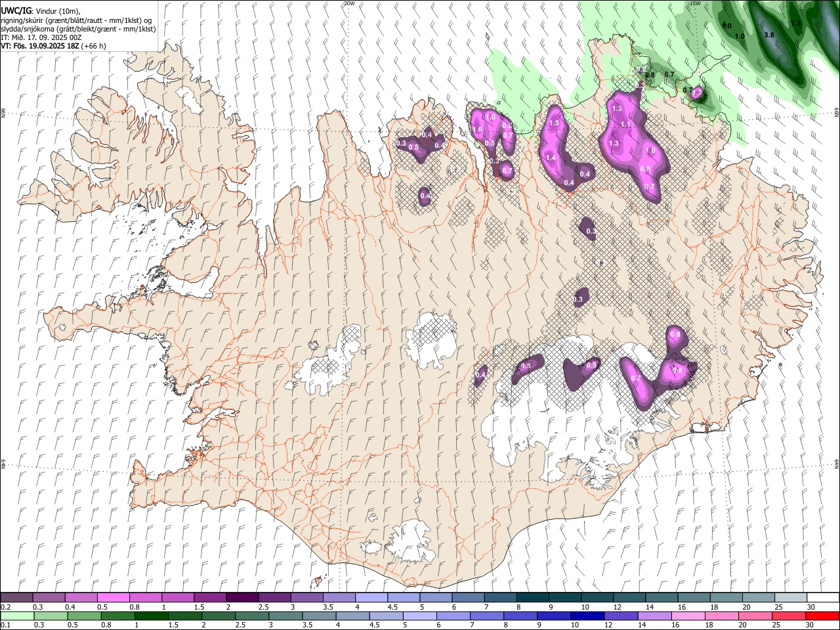This screenshot has height=630, width=840.
Task: Select the deep blue 10 swatch in lower legend row
Action: (x=588, y=616)
